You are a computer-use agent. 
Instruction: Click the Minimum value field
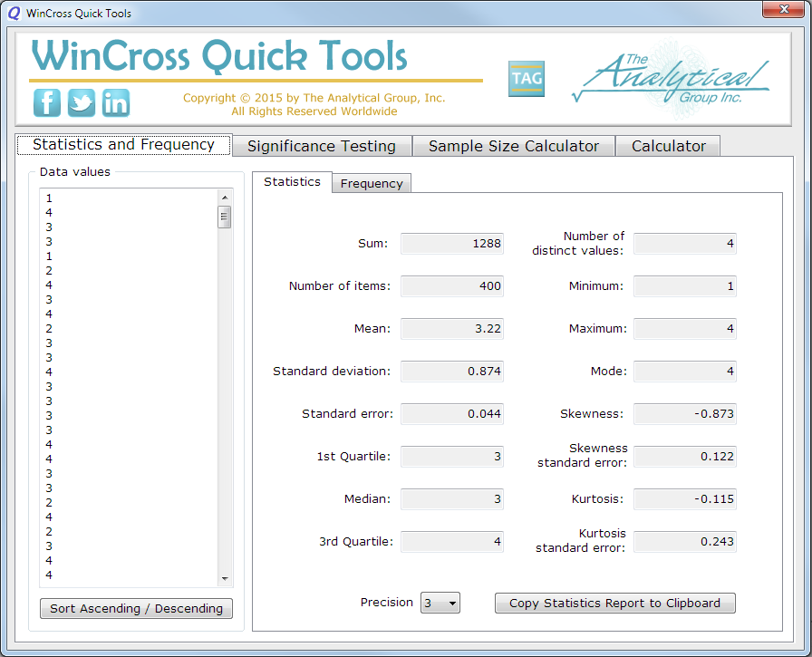(x=684, y=286)
